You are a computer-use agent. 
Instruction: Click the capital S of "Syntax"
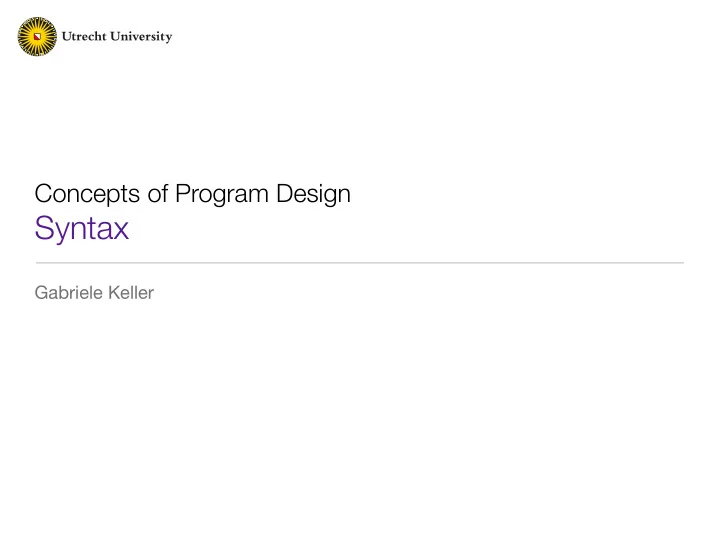[45, 228]
